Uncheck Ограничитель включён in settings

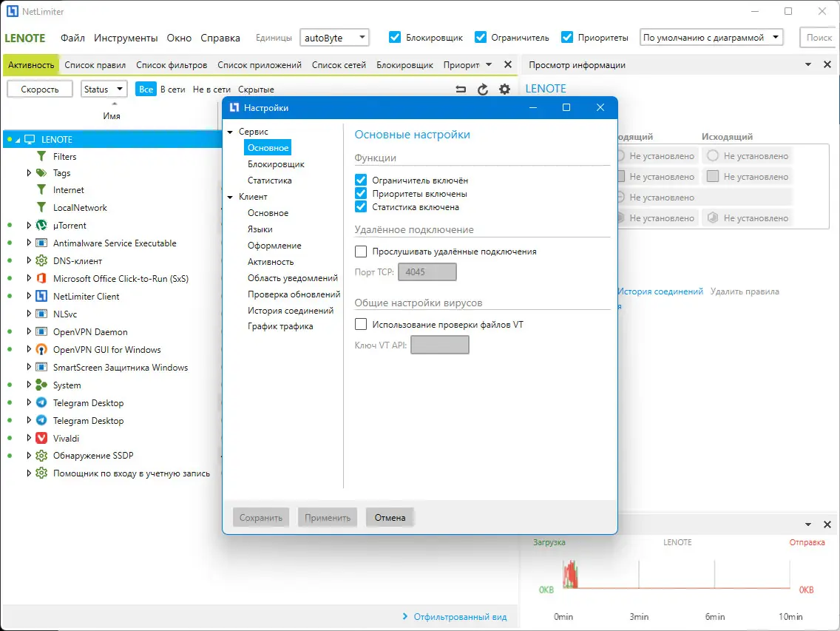pos(361,180)
